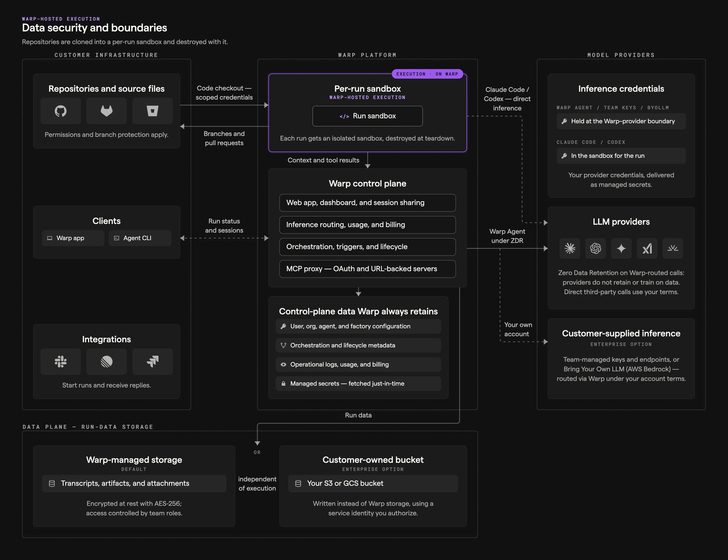Click the Warp control plane heading

tap(367, 184)
